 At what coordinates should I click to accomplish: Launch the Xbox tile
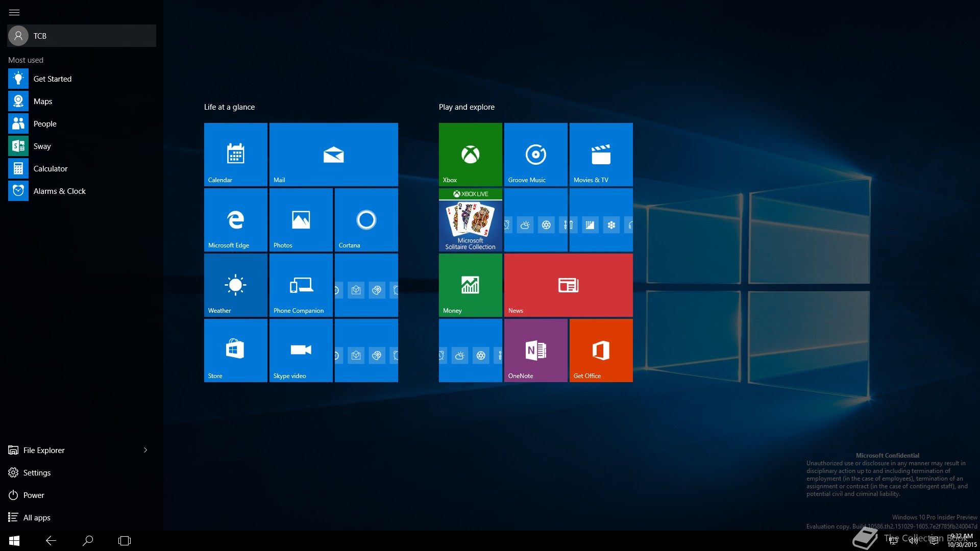470,154
